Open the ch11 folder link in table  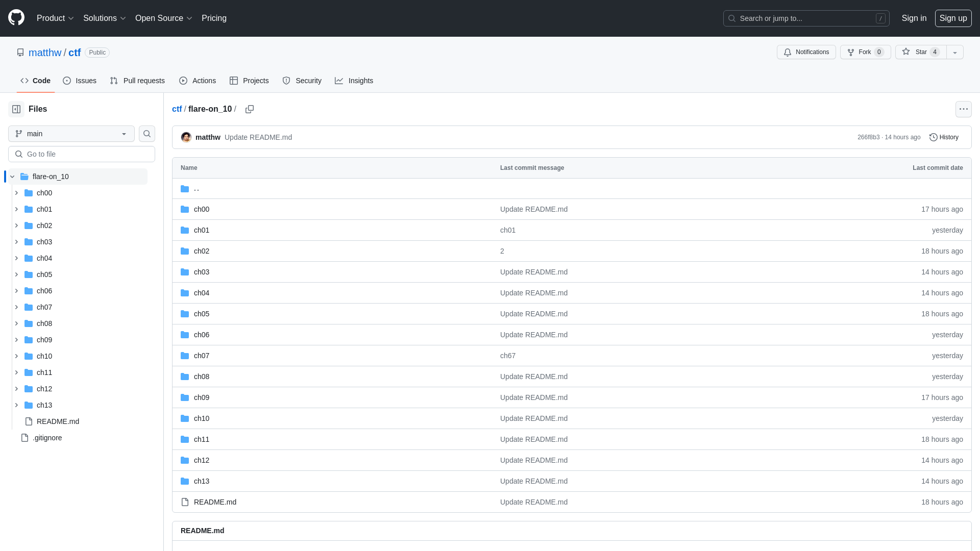[x=202, y=439]
